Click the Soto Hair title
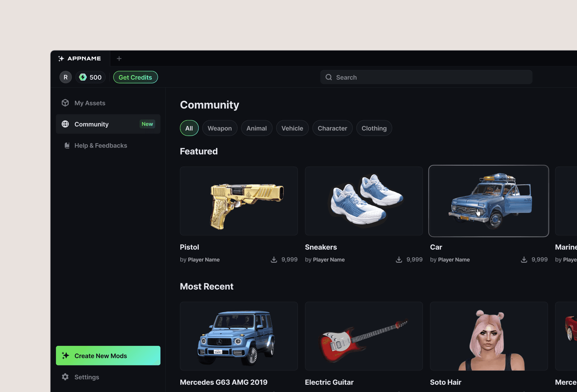The width and height of the screenshot is (577, 392). coord(446,382)
